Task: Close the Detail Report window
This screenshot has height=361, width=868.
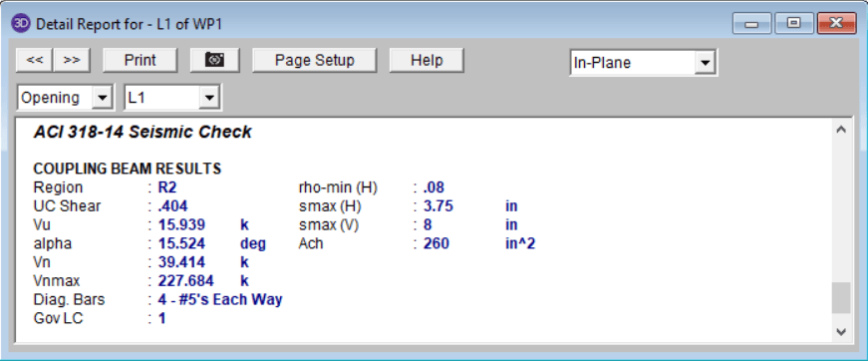Action: pyautogui.click(x=836, y=23)
